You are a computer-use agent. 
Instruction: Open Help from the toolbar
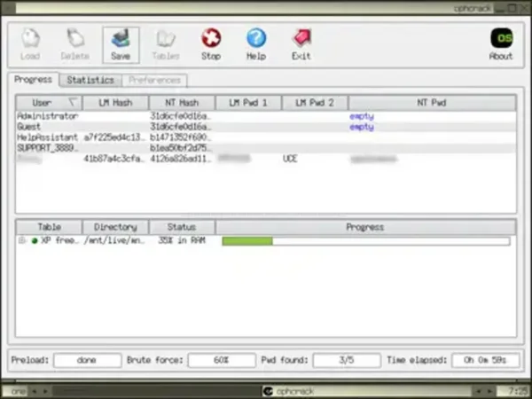click(256, 44)
